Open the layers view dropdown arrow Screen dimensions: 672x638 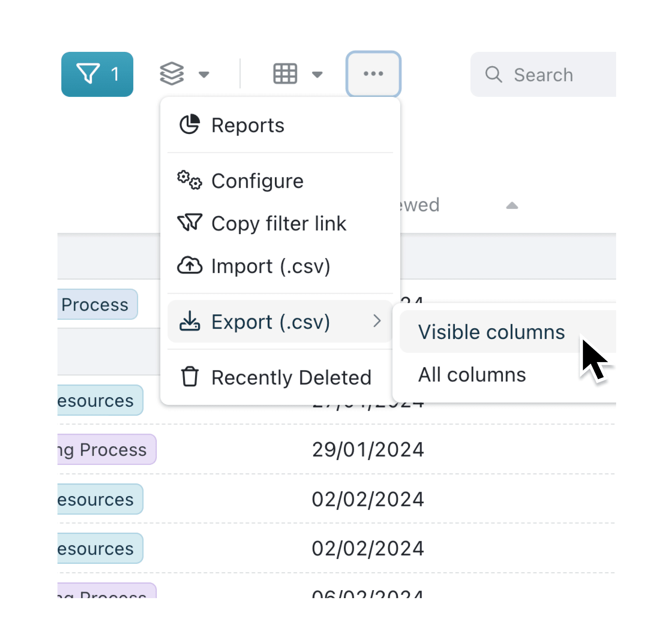point(204,75)
